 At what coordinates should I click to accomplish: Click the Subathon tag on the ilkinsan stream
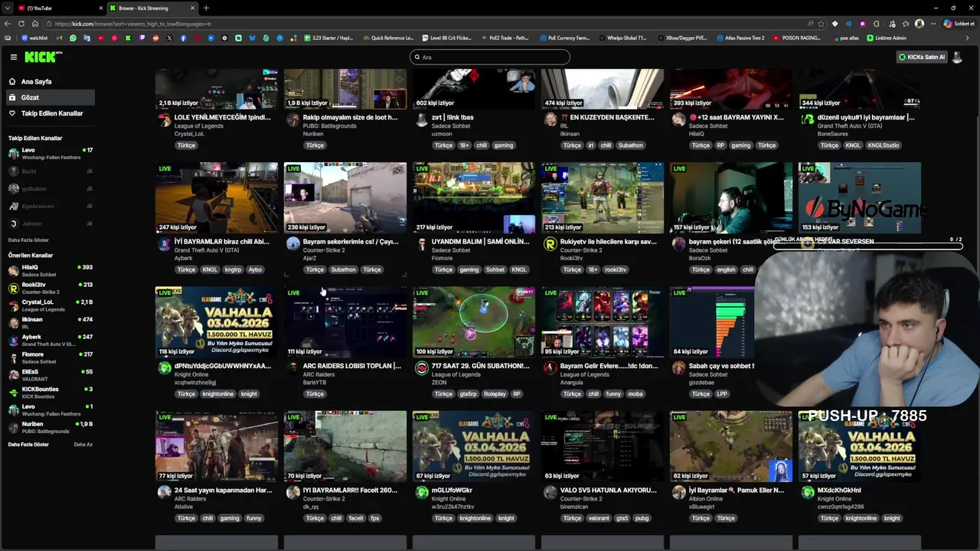[x=631, y=145]
